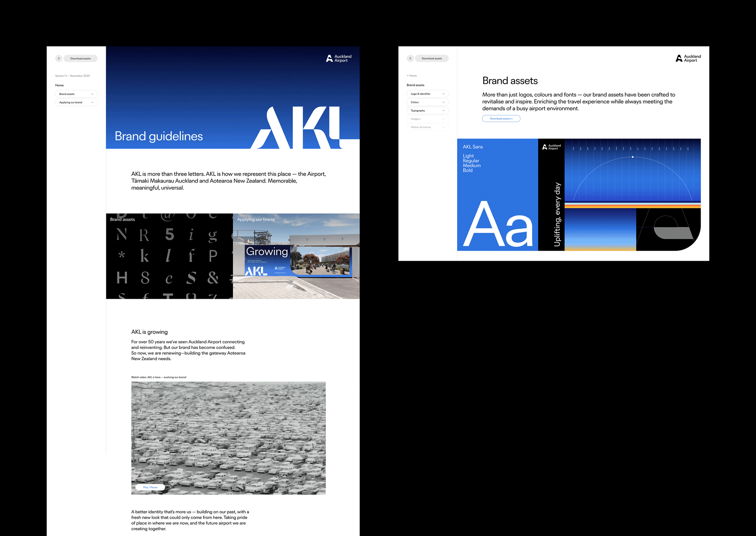
Task: Click the Uplifting, every day vertical panel
Action: point(551,195)
